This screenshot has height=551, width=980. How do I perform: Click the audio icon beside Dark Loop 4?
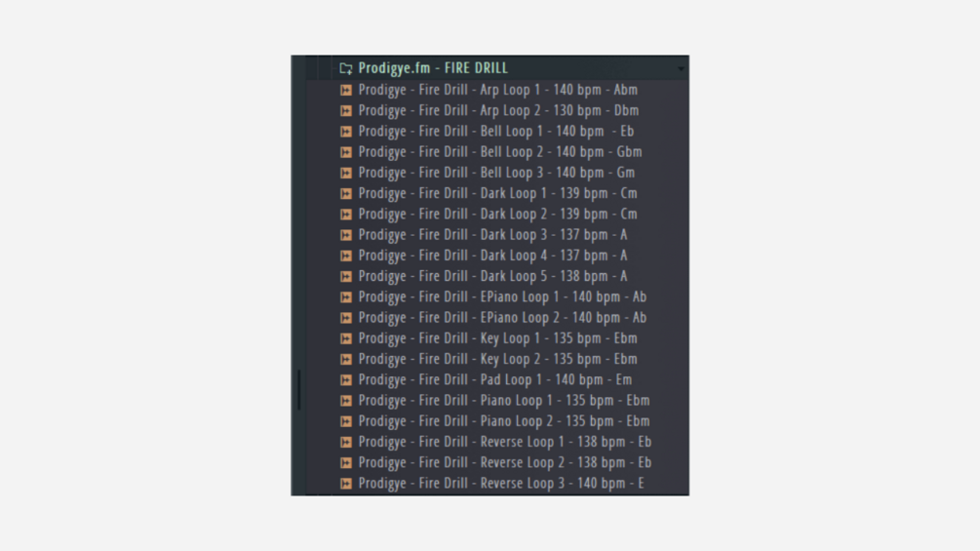(345, 256)
